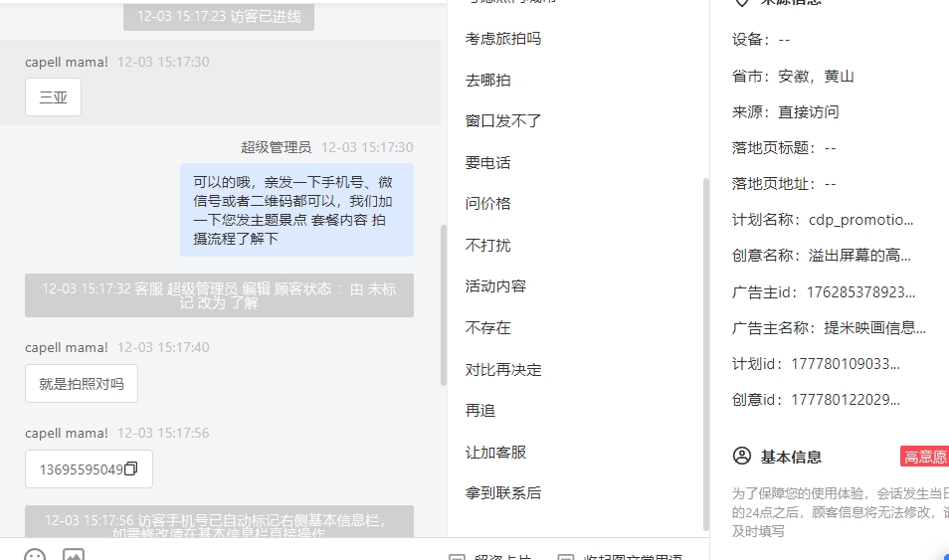Click the 访客已进线 system notice
This screenshot has width=949, height=560.
219,16
